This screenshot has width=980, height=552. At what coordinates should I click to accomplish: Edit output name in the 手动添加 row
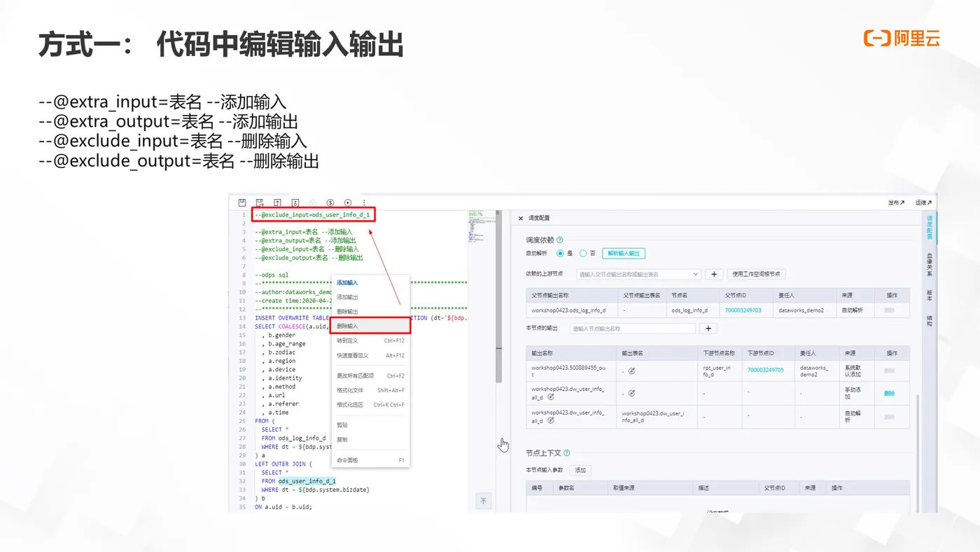click(551, 397)
